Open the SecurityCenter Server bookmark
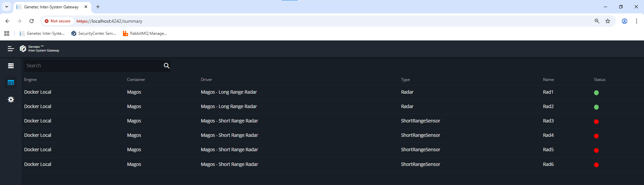Image resolution: width=644 pixels, height=185 pixels. click(x=94, y=33)
